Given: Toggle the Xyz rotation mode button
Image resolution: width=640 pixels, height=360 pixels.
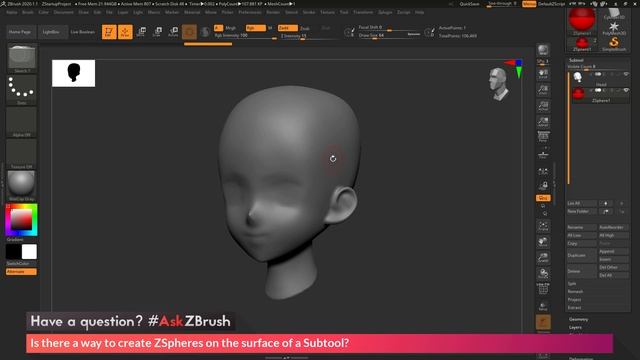Looking at the screenshot, I should (x=543, y=198).
